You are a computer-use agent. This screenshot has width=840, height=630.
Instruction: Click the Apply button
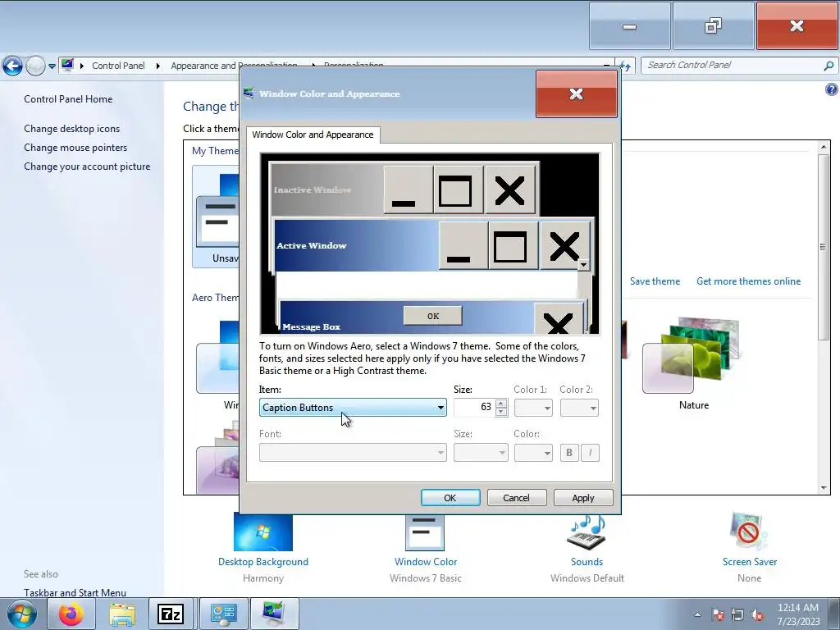pyautogui.click(x=583, y=498)
